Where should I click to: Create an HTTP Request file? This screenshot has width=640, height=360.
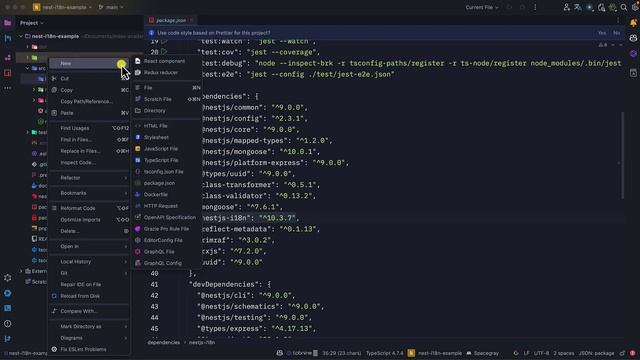(167, 206)
